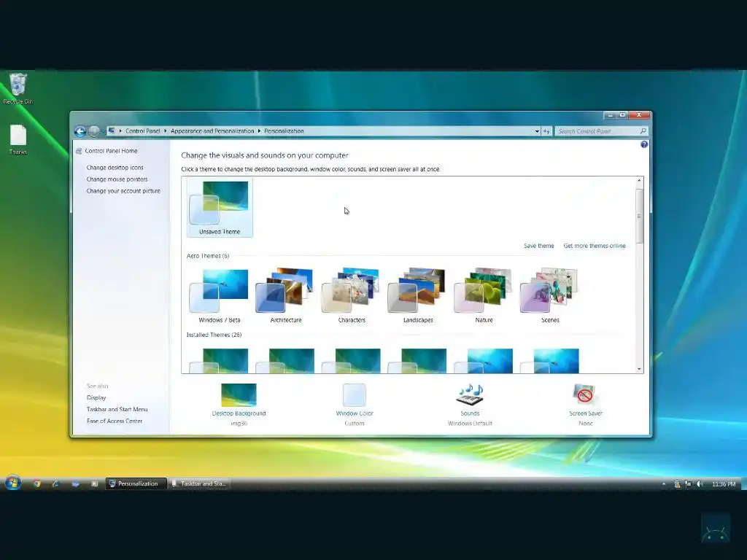Click Control Panel in the breadcrumb

(x=142, y=131)
